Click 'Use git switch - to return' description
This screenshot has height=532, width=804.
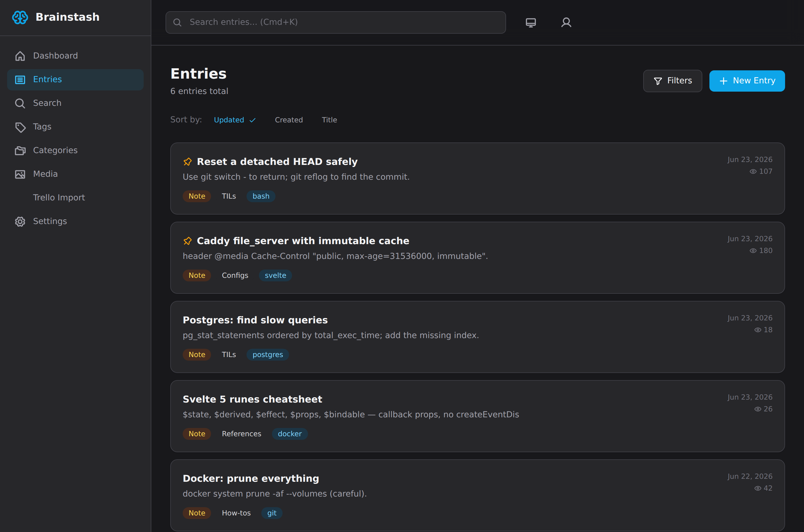(296, 177)
